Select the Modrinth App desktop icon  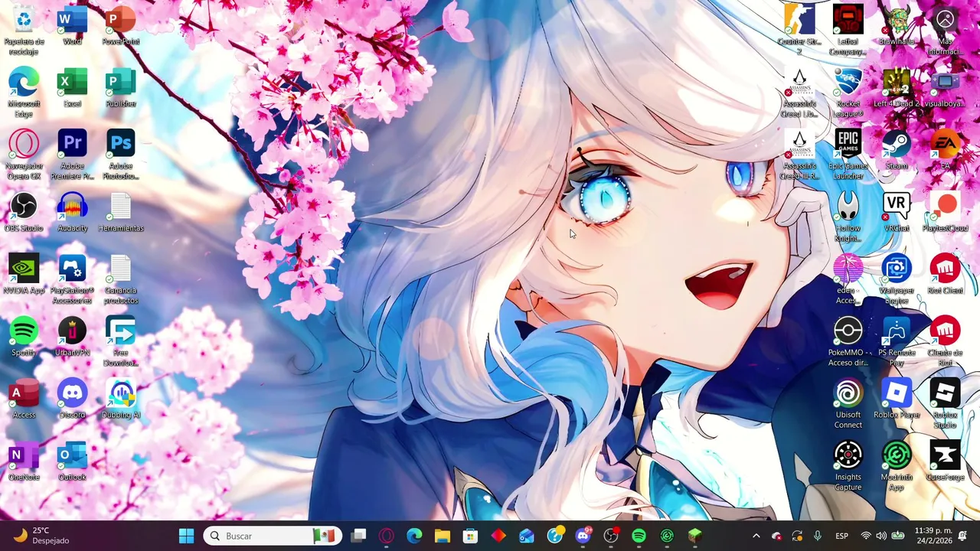click(896, 465)
